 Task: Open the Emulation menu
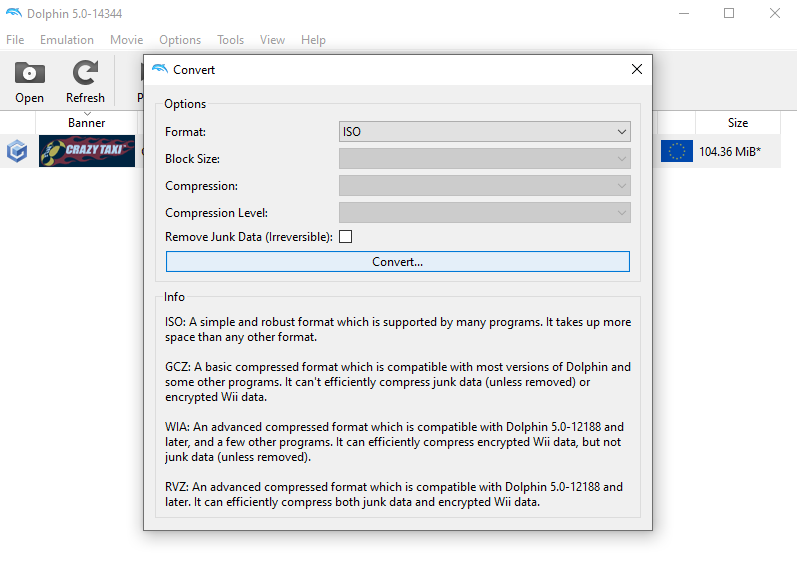[67, 40]
